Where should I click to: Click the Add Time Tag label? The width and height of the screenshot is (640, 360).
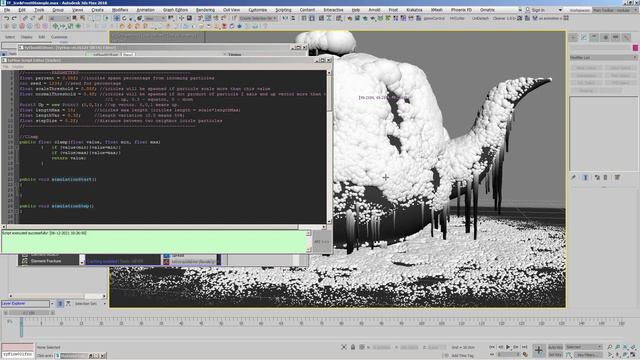coord(462,356)
